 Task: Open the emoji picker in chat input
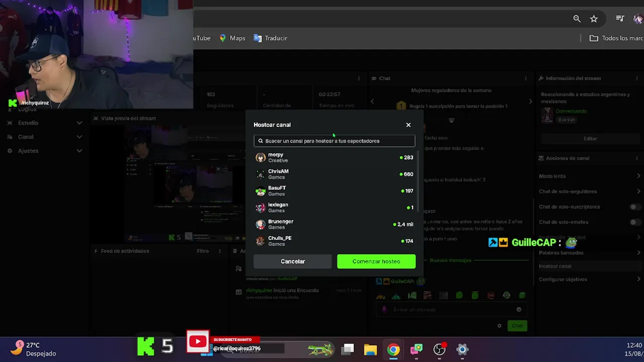pyautogui.click(x=519, y=310)
